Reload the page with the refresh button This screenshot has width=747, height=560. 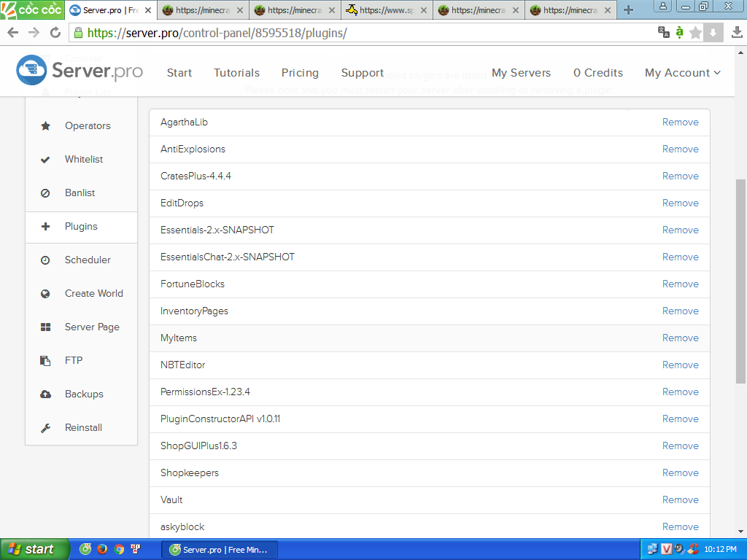(x=55, y=33)
